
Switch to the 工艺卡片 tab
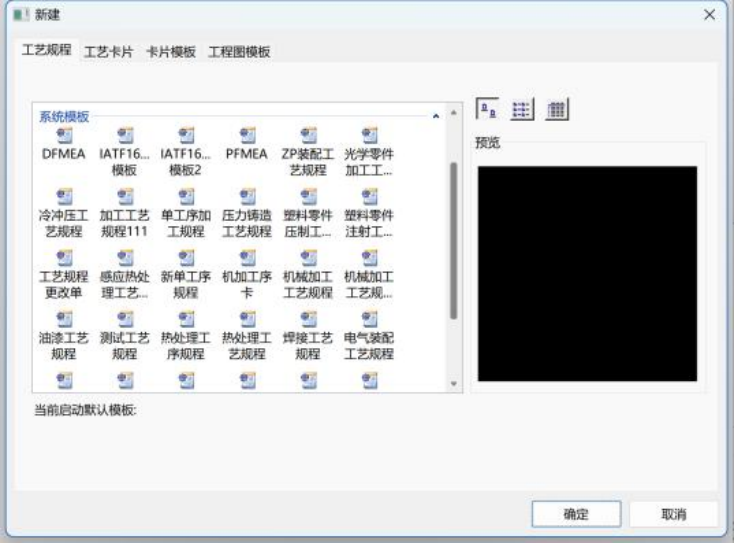point(108,52)
